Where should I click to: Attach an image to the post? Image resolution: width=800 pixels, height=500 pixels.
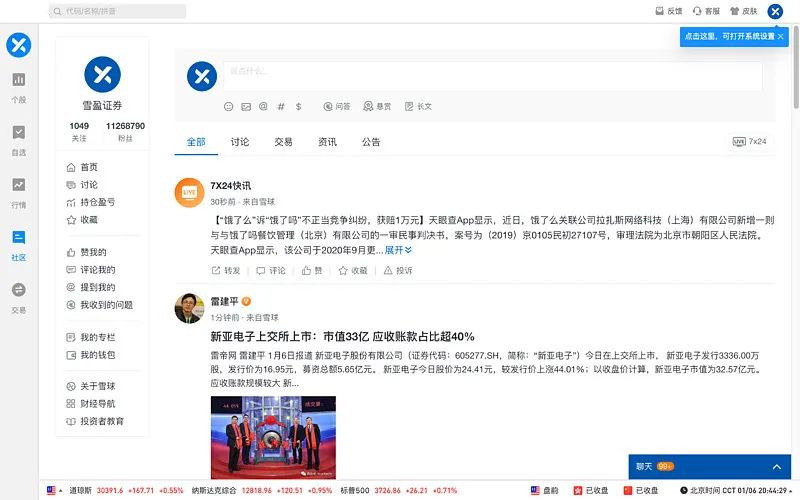(x=246, y=106)
